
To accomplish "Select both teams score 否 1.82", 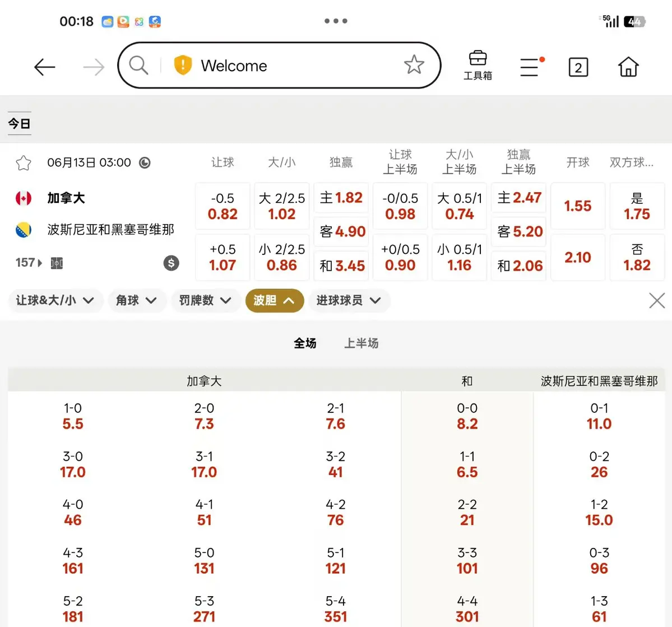I will point(637,257).
